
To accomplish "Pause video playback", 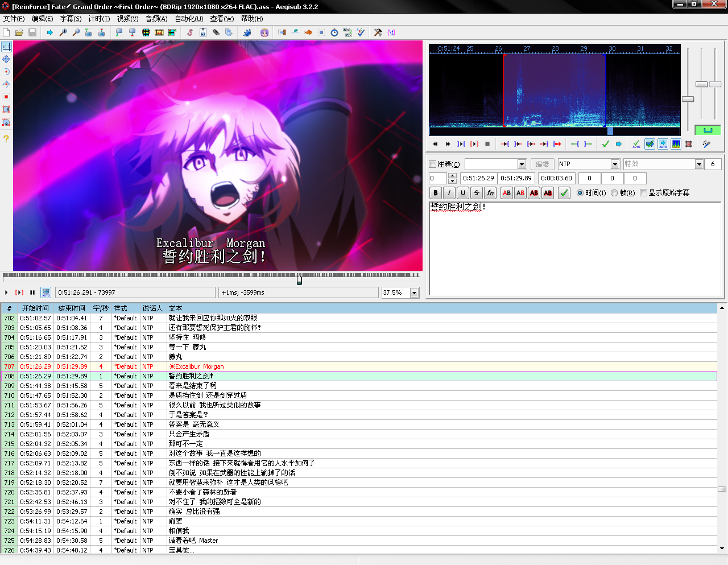I will 32,292.
